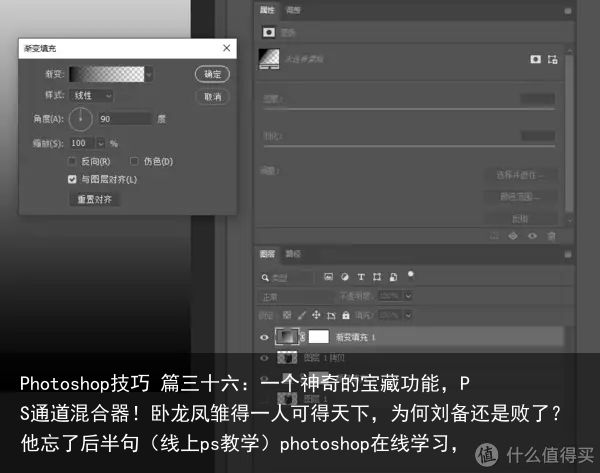Switch to the tab next to 图层
The width and height of the screenshot is (600, 473).
click(293, 254)
